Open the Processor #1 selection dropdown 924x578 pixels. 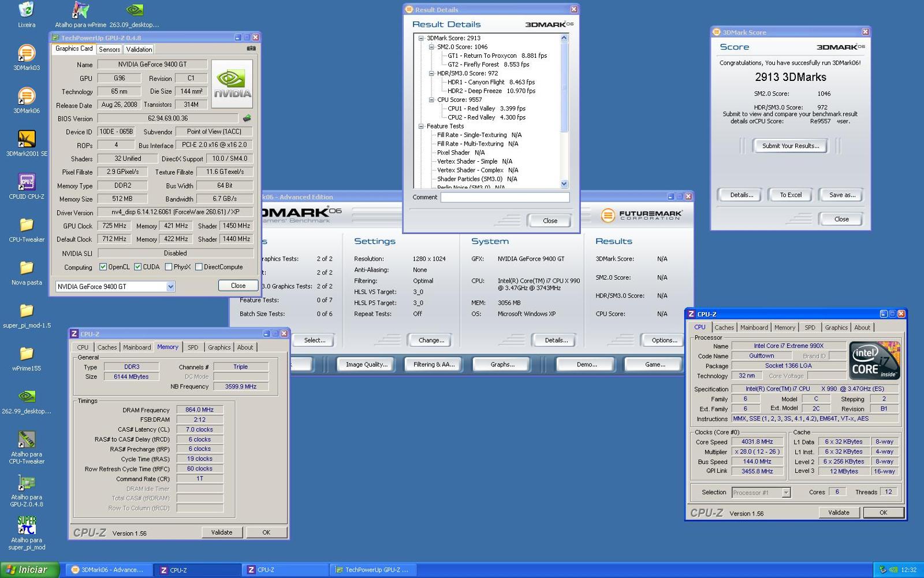click(761, 492)
